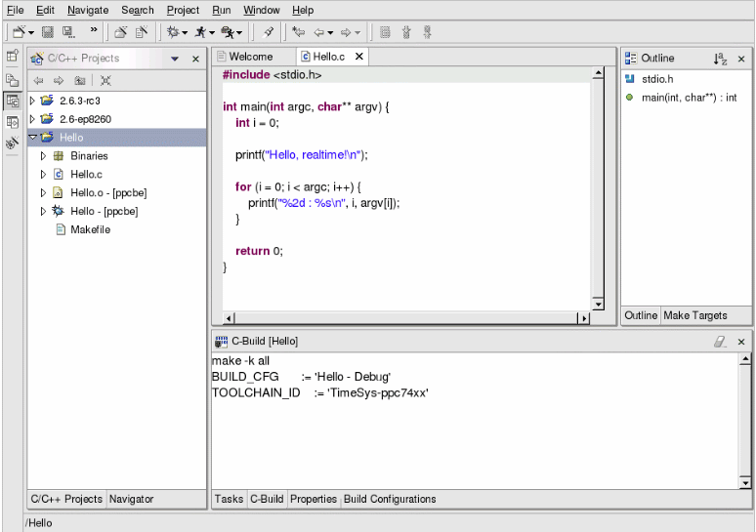Click the second perspective icon in left sidebar

click(x=13, y=80)
